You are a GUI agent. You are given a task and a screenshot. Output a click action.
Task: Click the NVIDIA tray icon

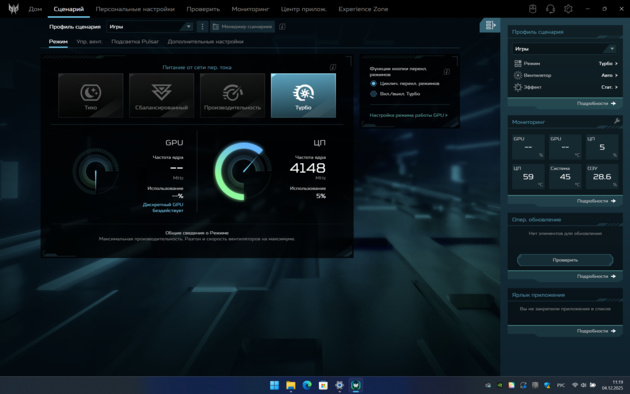499,385
